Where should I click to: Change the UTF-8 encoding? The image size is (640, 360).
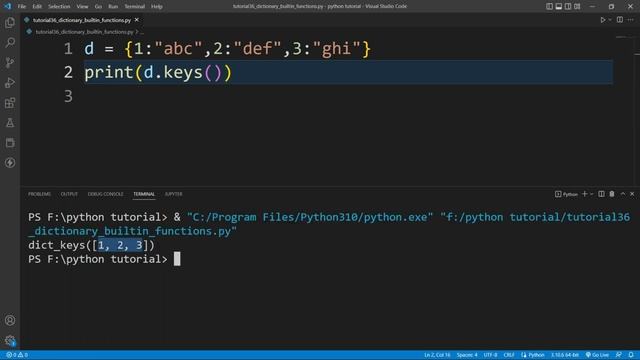(x=490, y=355)
